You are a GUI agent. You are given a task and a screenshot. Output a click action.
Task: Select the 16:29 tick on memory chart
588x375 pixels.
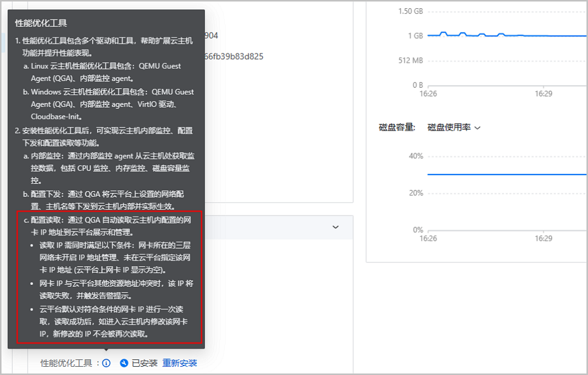[543, 94]
